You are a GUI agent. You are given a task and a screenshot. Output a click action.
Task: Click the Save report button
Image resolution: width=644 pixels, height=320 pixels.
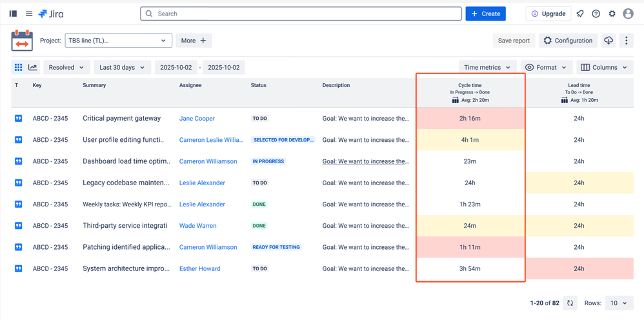[514, 41]
